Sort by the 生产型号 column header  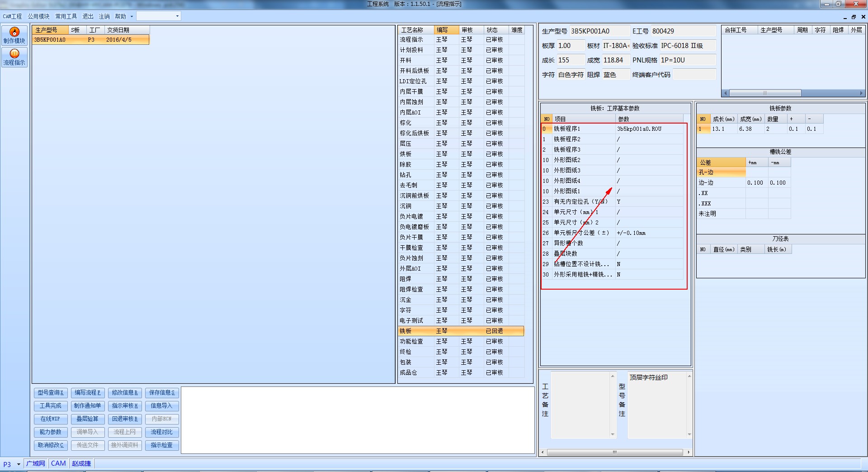(50, 30)
